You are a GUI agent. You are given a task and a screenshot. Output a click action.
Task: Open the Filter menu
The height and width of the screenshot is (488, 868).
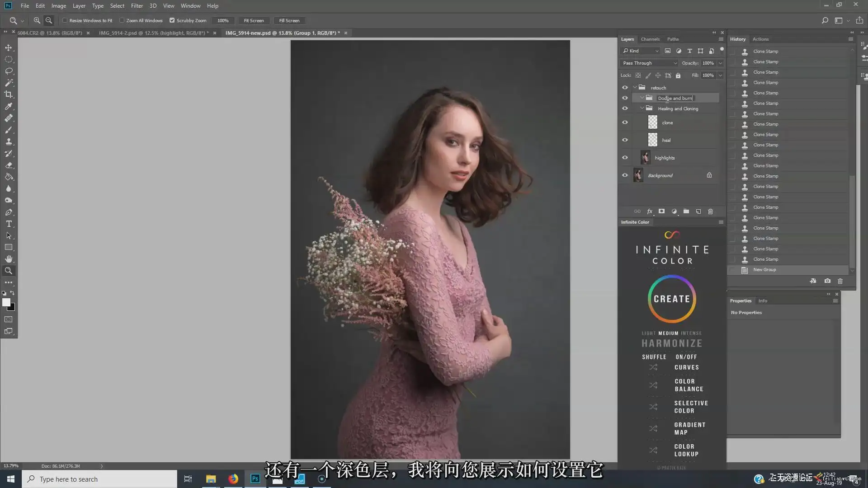click(x=137, y=6)
